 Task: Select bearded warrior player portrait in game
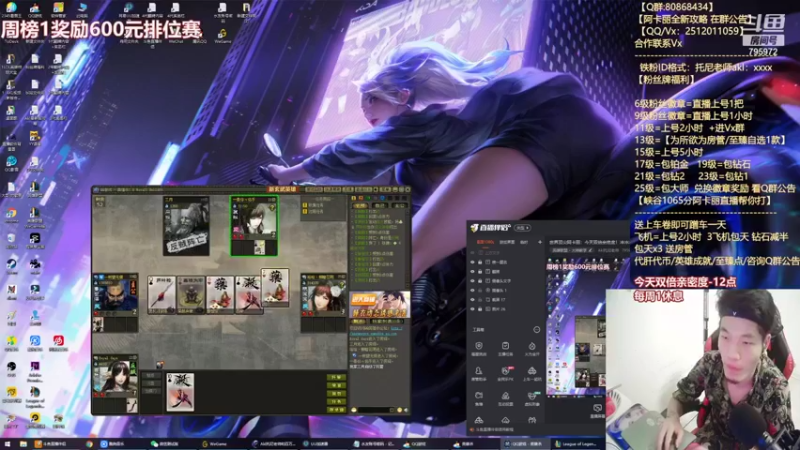115,294
